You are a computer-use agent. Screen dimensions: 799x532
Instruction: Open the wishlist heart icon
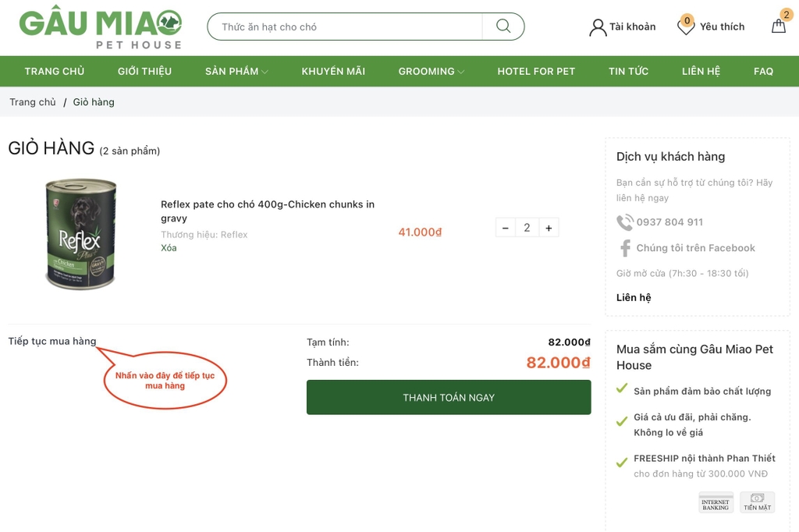686,26
